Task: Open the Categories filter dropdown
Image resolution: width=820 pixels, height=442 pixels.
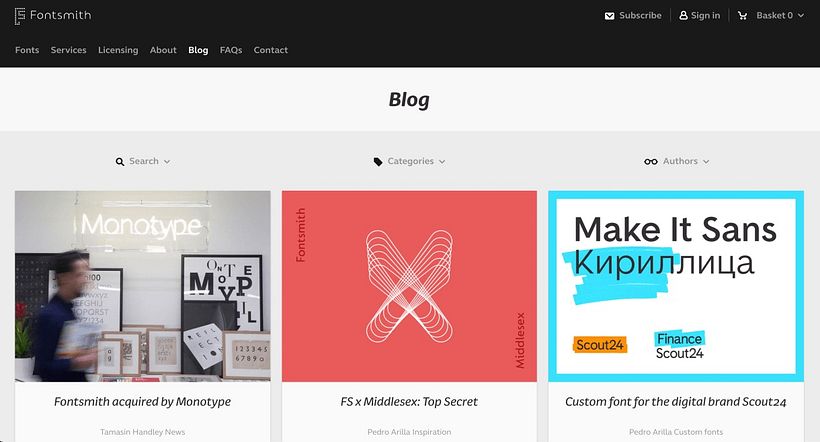Action: point(409,161)
